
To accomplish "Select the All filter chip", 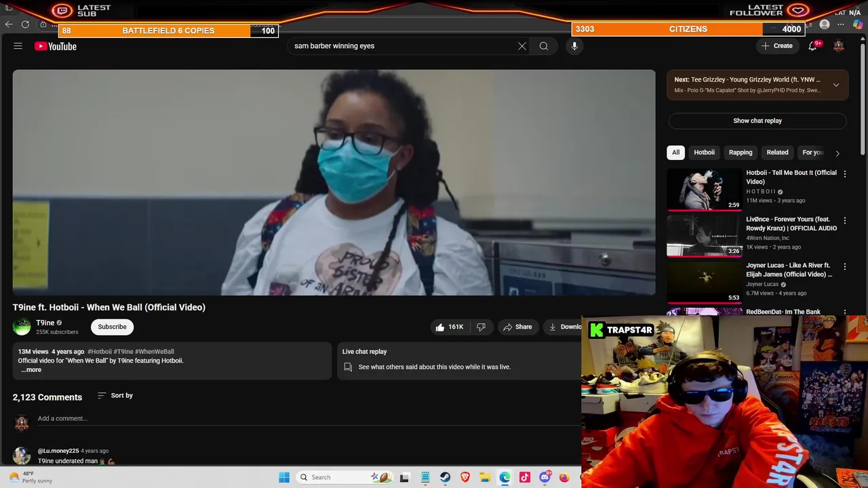I will [675, 152].
